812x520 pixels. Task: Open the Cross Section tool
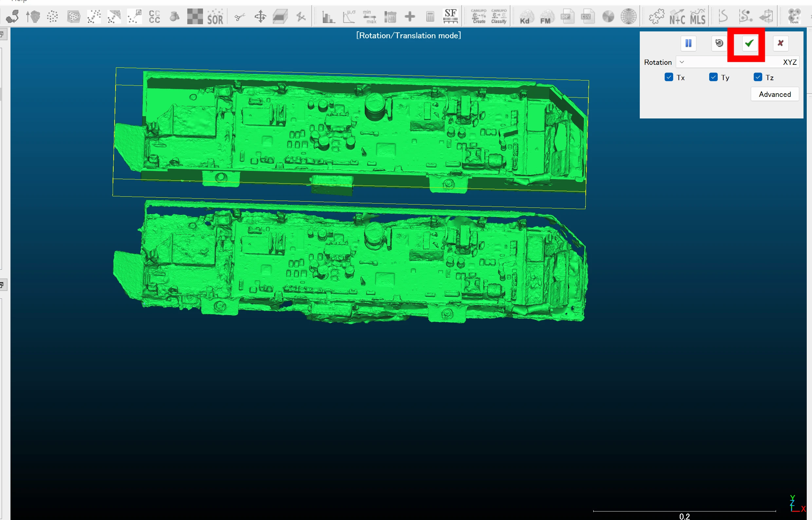pos(280,17)
